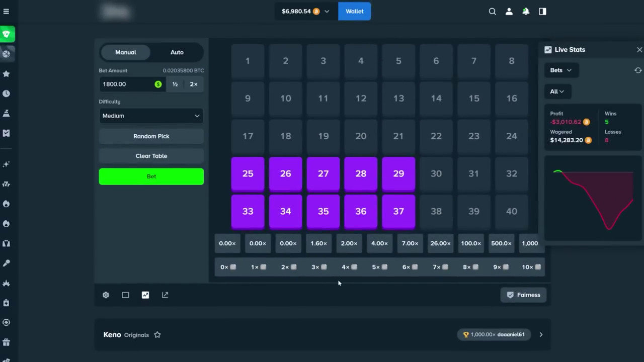Open the gift box sidebar icon
The width and height of the screenshot is (644, 362).
click(6, 342)
